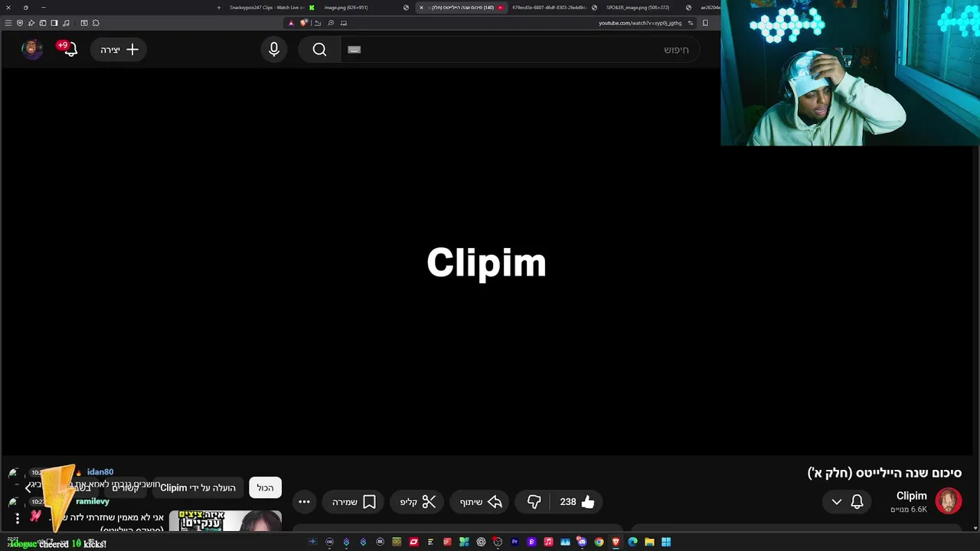Like the video with 238 likes
This screenshot has width=980, height=551.
(x=577, y=502)
